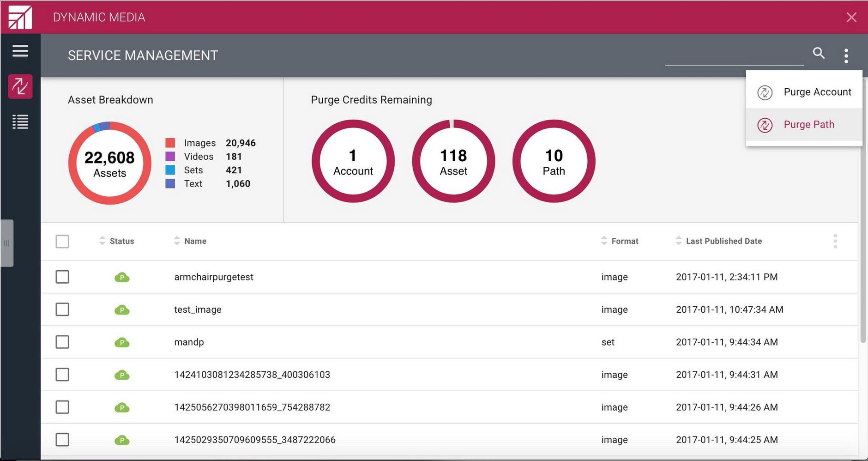Click the Images count 20,946

[241, 143]
